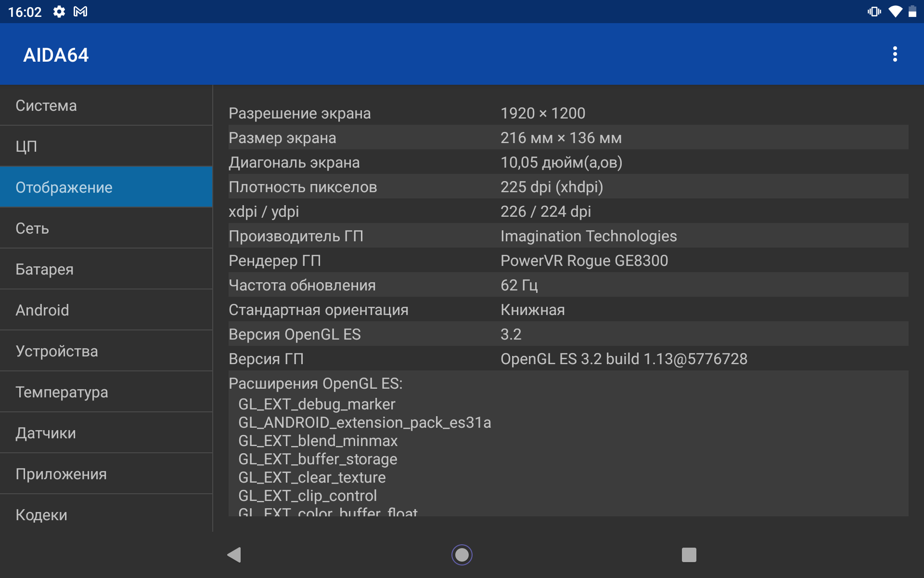Viewport: 924px width, 578px height.
Task: Open the Система section
Action: 106,105
